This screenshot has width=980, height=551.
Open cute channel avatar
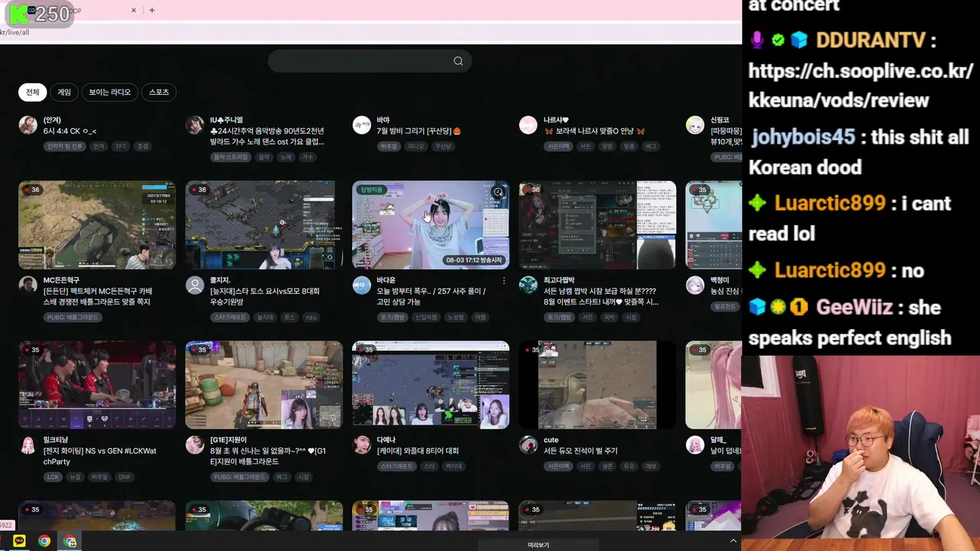[x=528, y=445]
